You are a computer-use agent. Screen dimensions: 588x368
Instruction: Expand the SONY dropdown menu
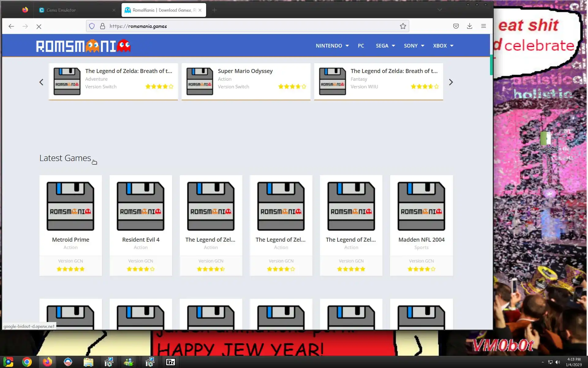point(414,46)
